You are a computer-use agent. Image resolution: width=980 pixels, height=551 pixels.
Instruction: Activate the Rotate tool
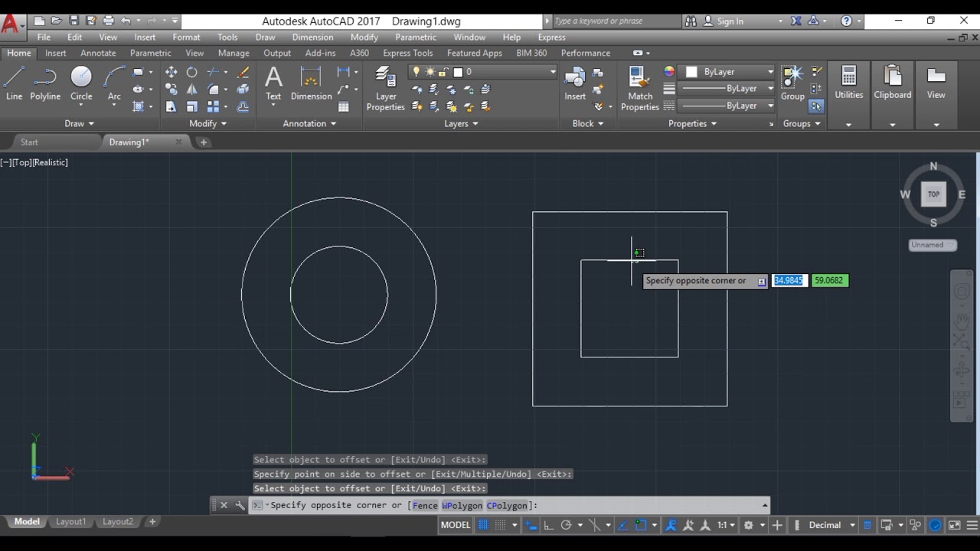pos(192,72)
